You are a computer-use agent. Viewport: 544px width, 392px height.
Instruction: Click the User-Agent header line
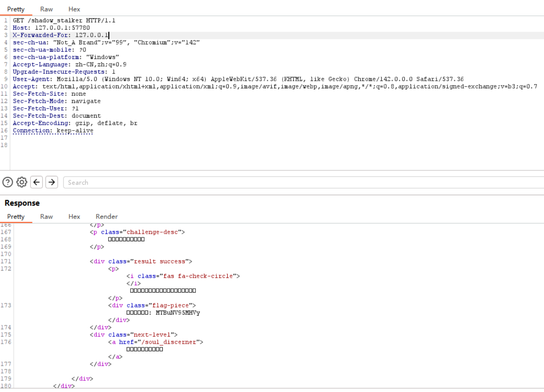pos(238,79)
